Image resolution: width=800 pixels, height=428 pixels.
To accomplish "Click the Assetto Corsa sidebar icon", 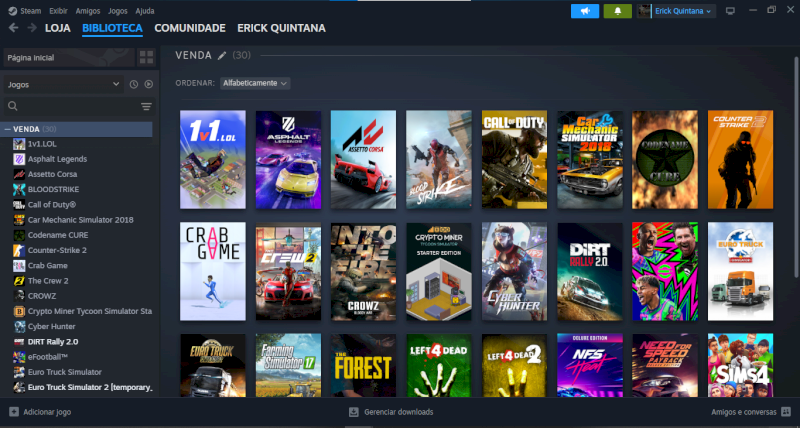I will (19, 174).
